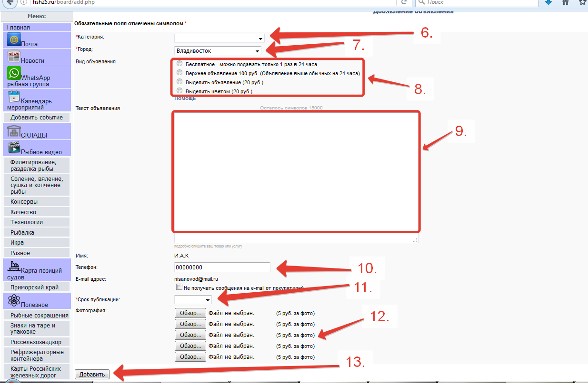This screenshot has height=386, width=588.
Task: Click the Помощь help link
Action: coord(185,98)
